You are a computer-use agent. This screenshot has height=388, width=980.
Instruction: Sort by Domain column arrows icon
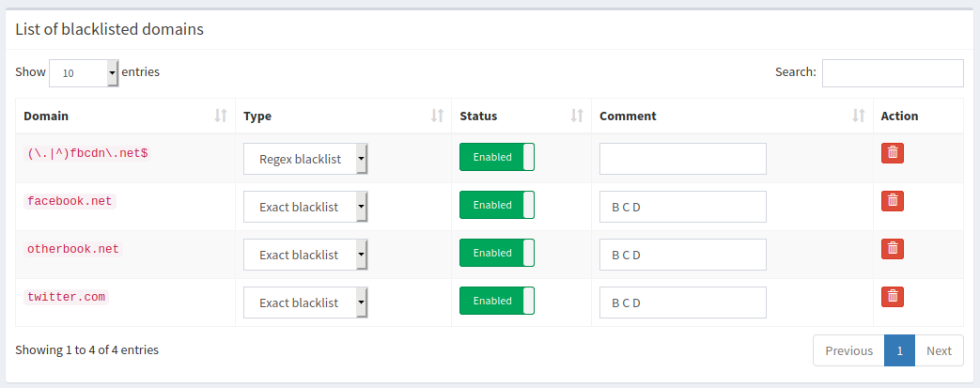pos(221,116)
